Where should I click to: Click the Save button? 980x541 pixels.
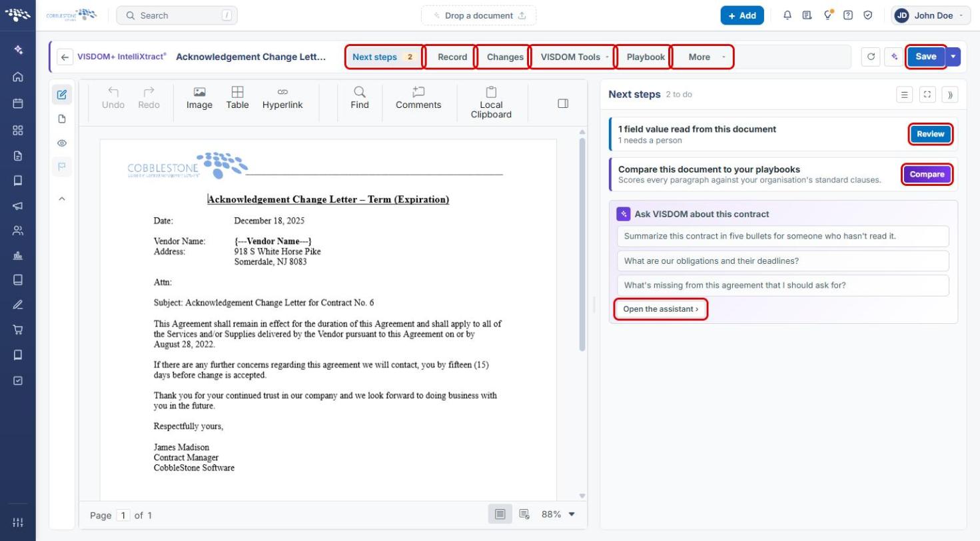[926, 57]
